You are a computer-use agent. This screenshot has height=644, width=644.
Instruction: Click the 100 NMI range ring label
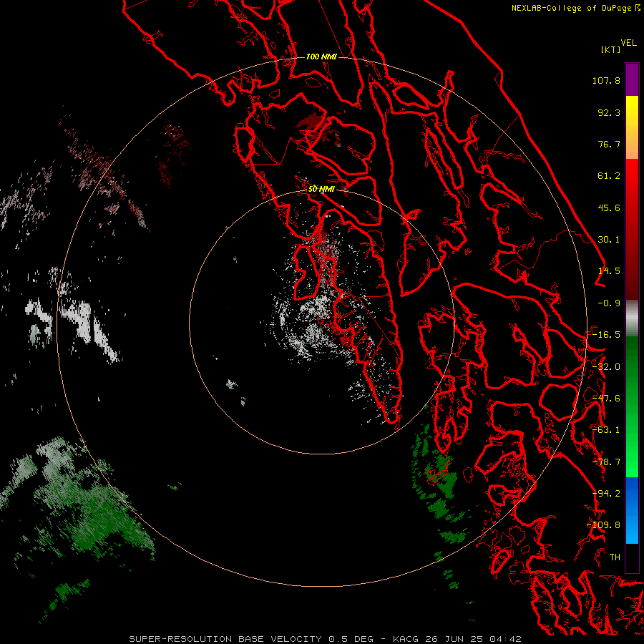pyautogui.click(x=321, y=57)
